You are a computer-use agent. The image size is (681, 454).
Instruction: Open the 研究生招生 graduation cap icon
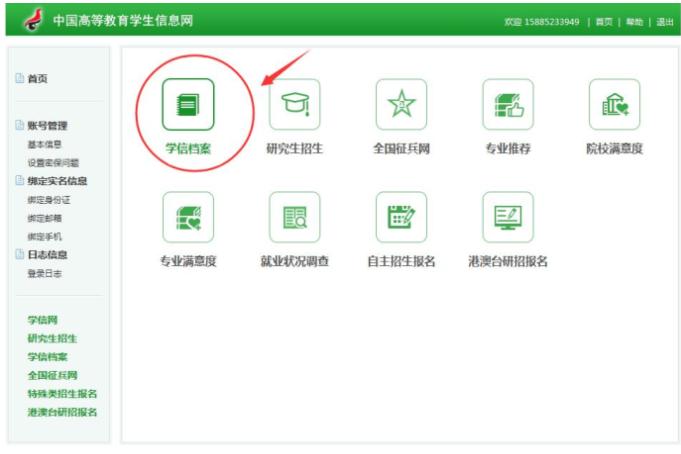(x=294, y=104)
